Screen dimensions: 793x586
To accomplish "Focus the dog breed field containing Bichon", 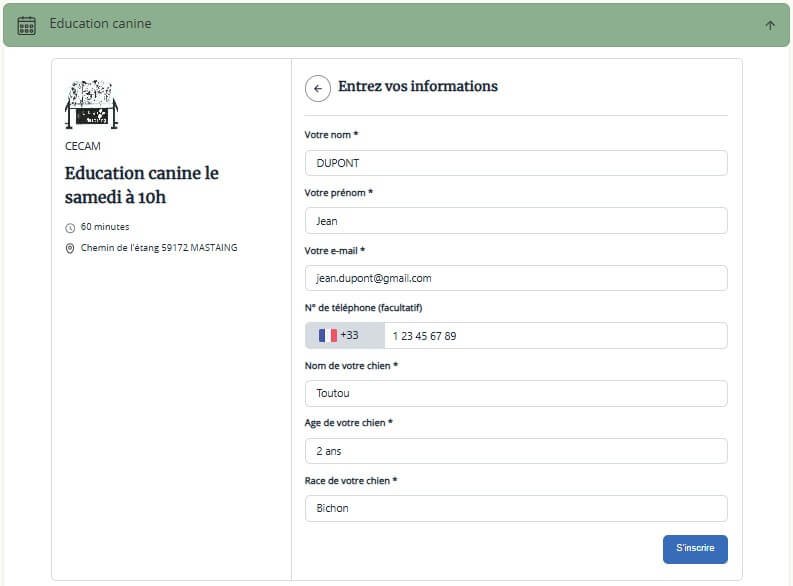I will 516,508.
